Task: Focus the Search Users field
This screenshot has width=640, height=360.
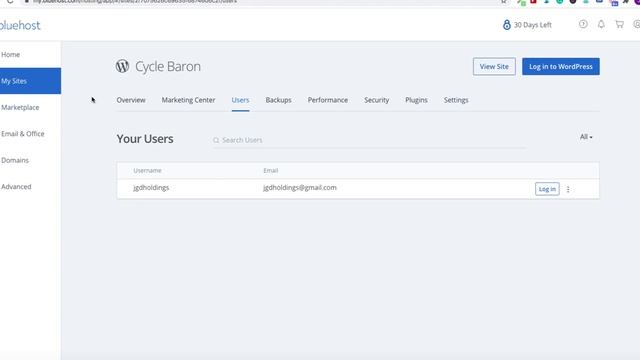Action: click(369, 140)
